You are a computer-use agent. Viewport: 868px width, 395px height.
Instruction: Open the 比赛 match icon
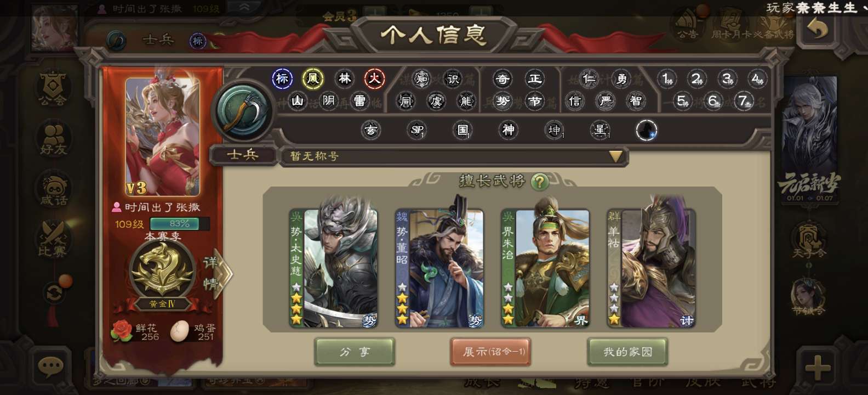click(x=53, y=239)
